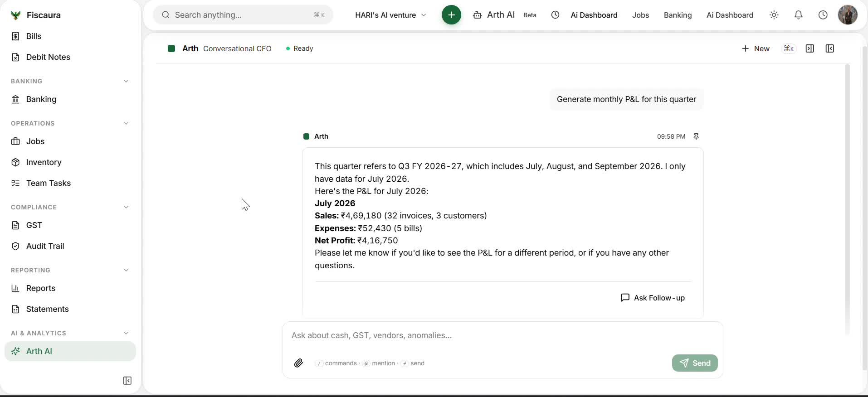Collapse the AI & Analytics section chevron
Screen dimensions: 868x397
click(126, 333)
